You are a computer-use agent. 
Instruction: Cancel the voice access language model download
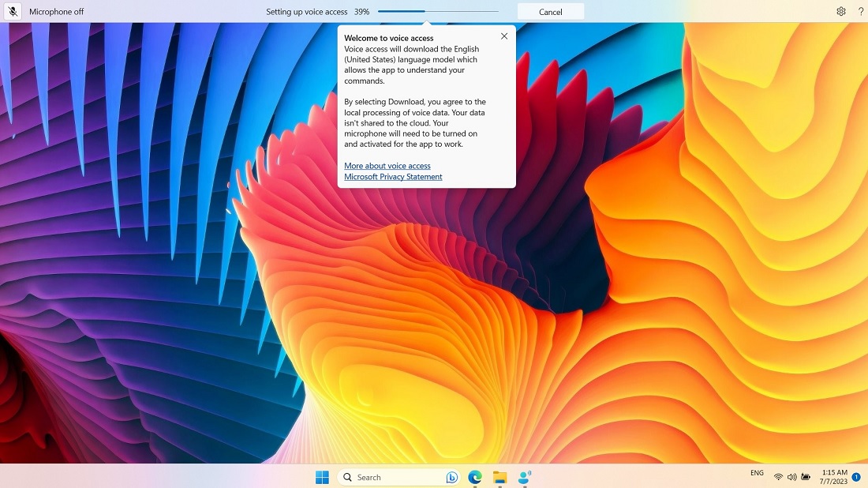(550, 11)
